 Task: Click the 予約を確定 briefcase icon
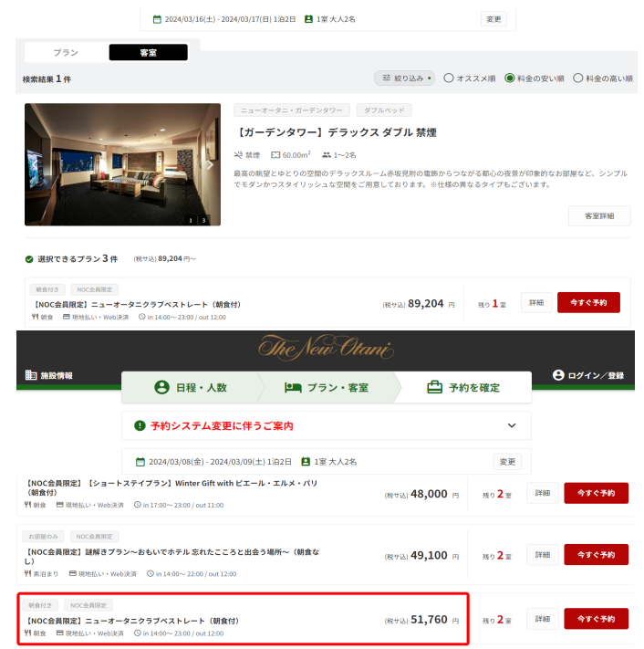[434, 387]
